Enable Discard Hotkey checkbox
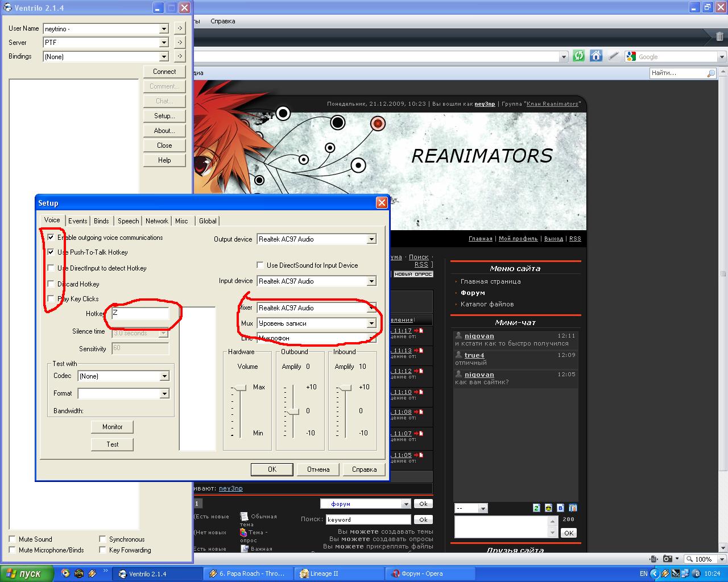 pyautogui.click(x=51, y=284)
